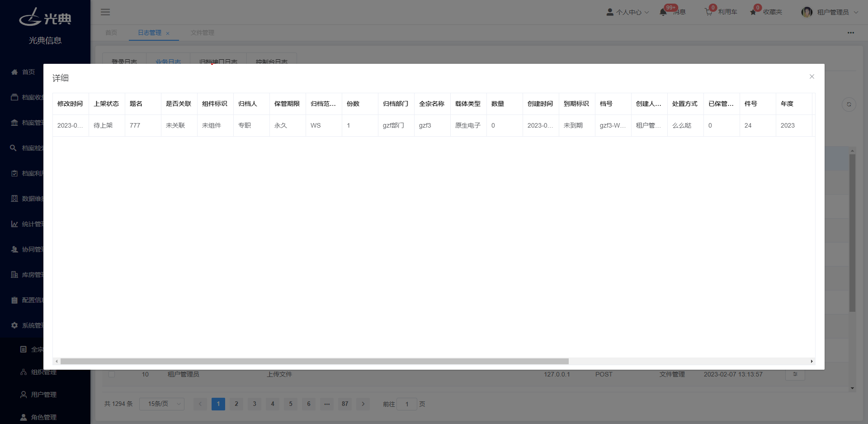Click the tenant admin avatar image

coord(807,12)
